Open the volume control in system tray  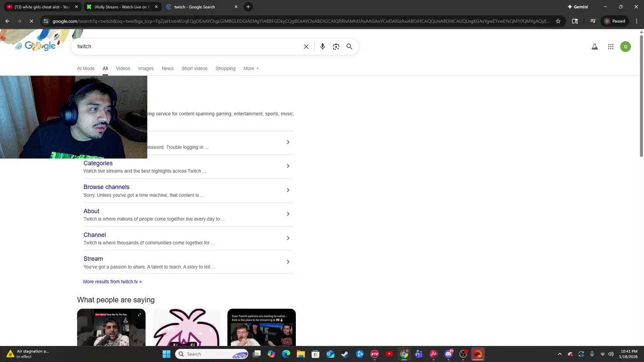click(611, 354)
